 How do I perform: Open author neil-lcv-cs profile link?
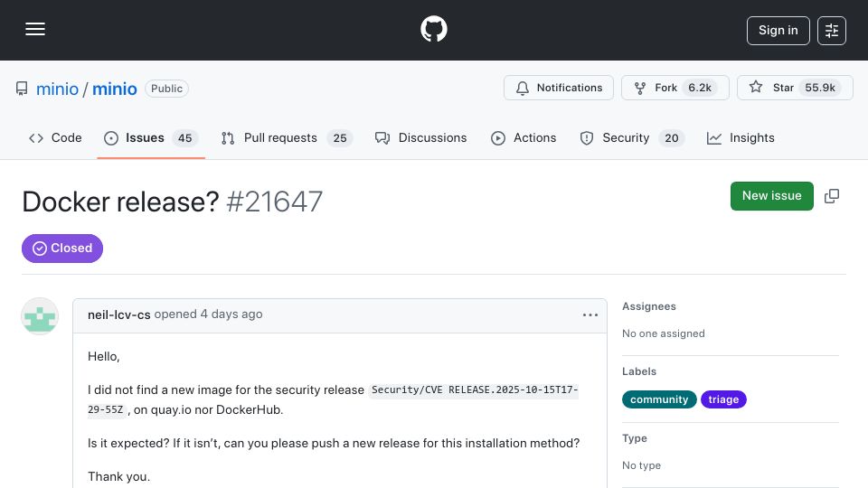click(x=119, y=314)
